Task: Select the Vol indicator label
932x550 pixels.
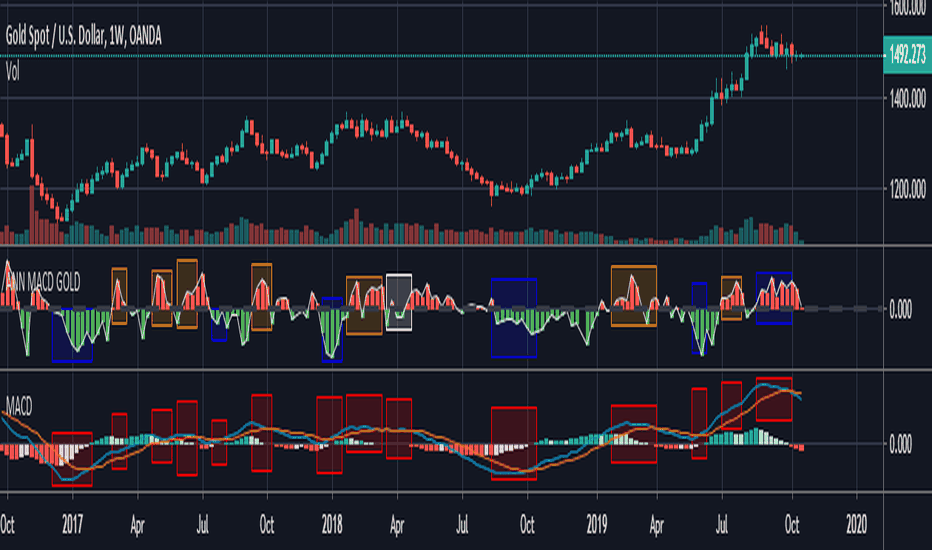Action: [x=12, y=72]
